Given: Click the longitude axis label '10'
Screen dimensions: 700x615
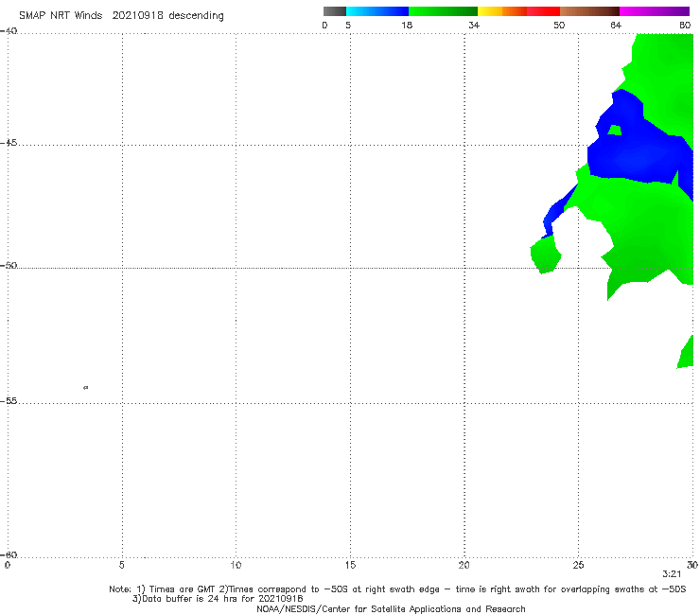Looking at the screenshot, I should 236,566.
